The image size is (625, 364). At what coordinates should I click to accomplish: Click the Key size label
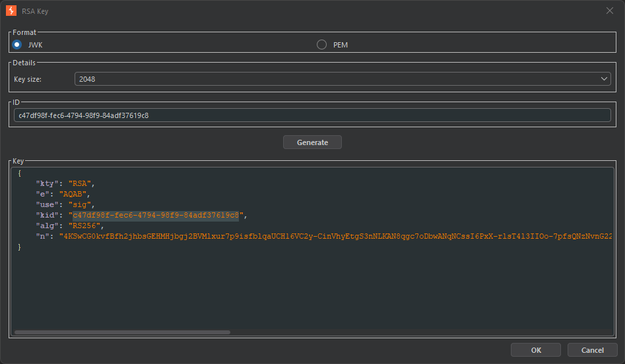(28, 79)
